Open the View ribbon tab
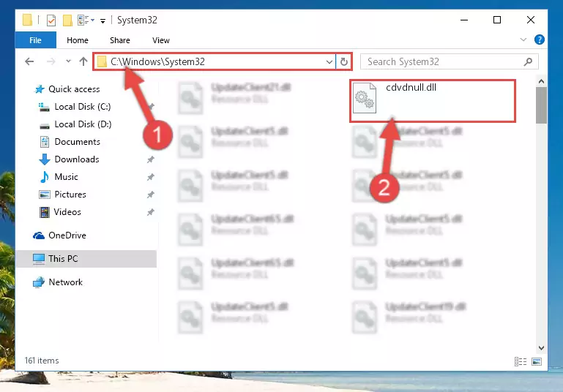563x392 pixels. pos(161,40)
